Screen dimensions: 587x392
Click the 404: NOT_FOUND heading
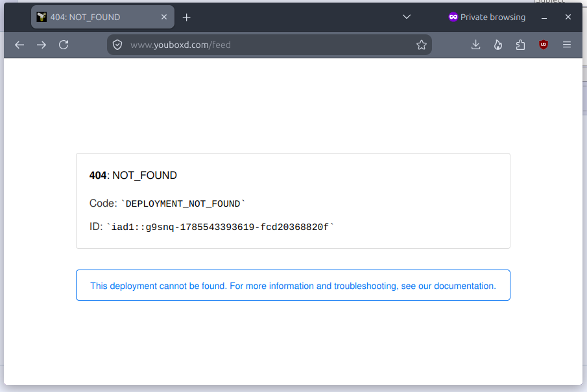pos(133,176)
